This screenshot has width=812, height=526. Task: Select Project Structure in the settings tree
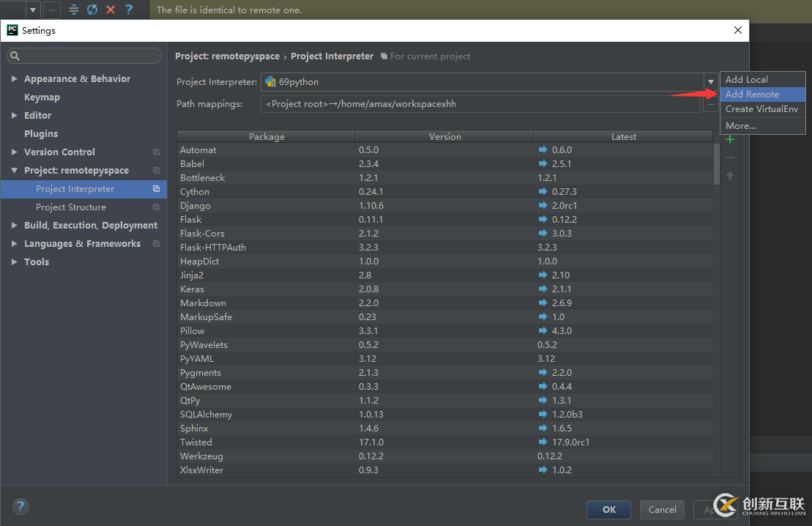tap(71, 207)
